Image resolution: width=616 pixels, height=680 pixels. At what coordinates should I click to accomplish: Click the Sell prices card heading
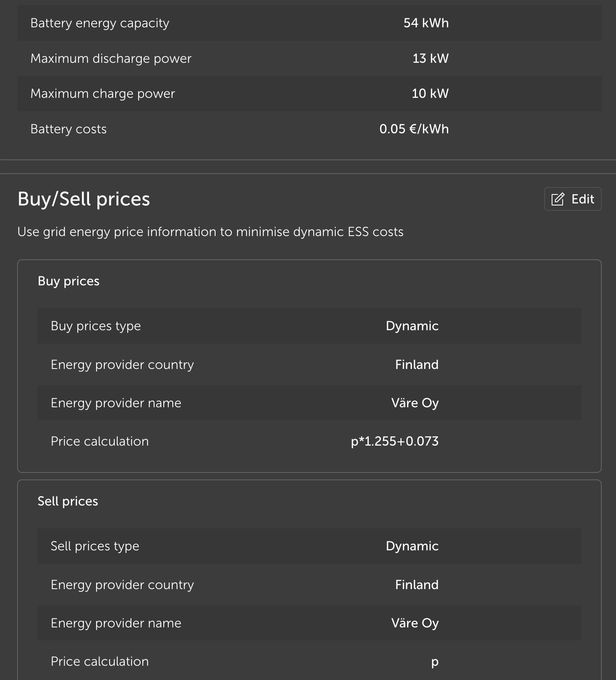pyautogui.click(x=68, y=501)
